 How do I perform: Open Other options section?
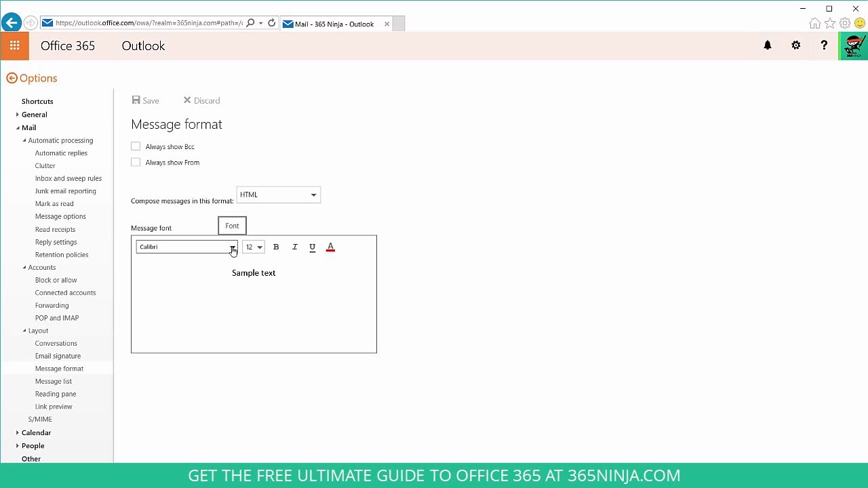pos(31,459)
